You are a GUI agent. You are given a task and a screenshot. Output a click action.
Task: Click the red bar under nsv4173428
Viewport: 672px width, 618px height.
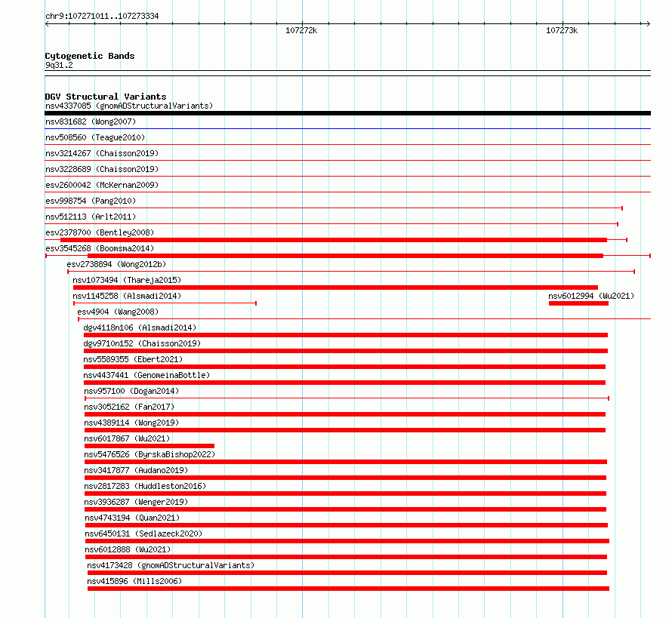[347, 573]
